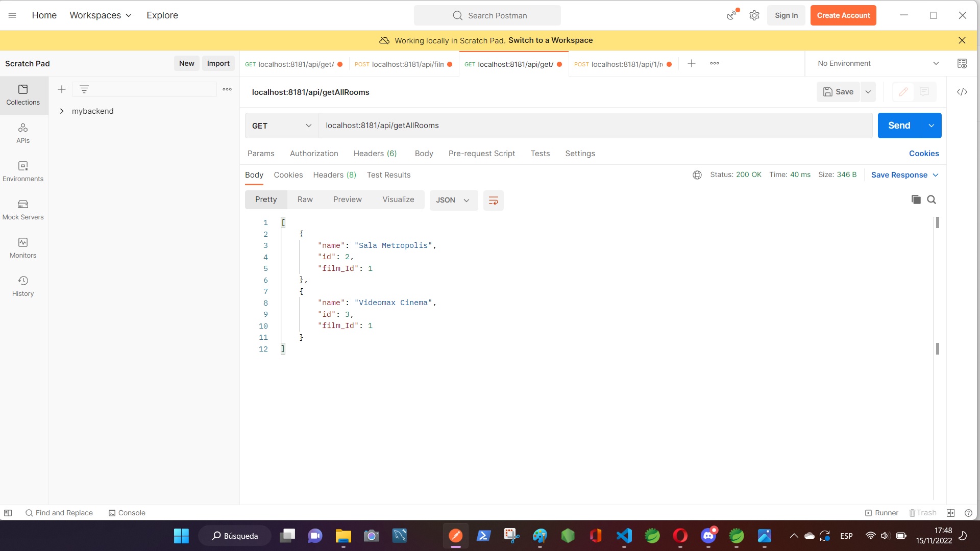Viewport: 980px width, 551px height.
Task: Toggle line wrap in response viewer
Action: pyautogui.click(x=493, y=201)
